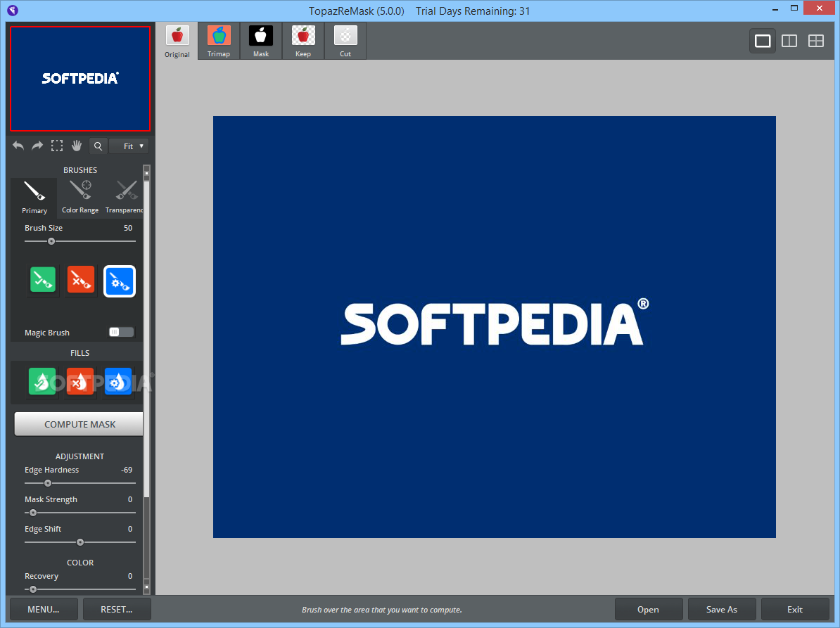Select the red cut fill bucket
The height and width of the screenshot is (628, 840).
click(79, 382)
